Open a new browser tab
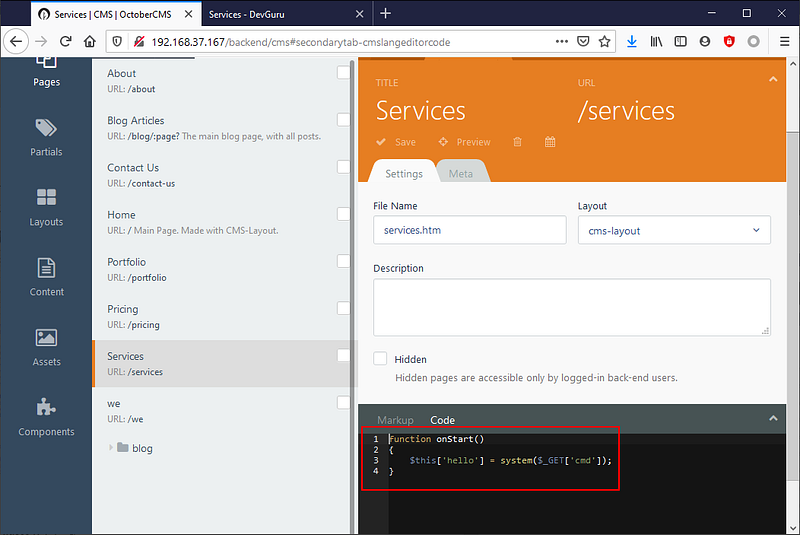Image resolution: width=800 pixels, height=535 pixels. (386, 13)
